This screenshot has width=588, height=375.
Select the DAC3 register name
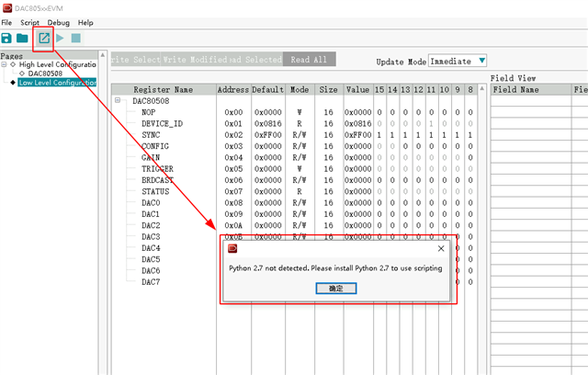pos(151,236)
